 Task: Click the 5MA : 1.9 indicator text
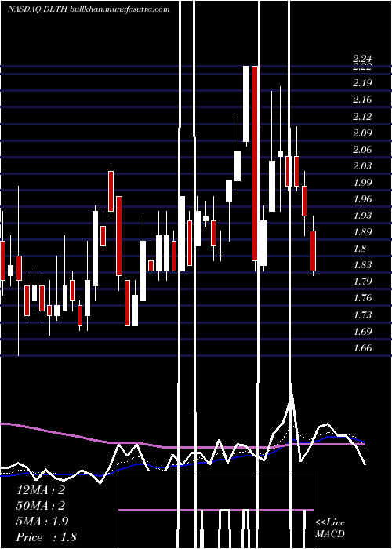[42, 522]
